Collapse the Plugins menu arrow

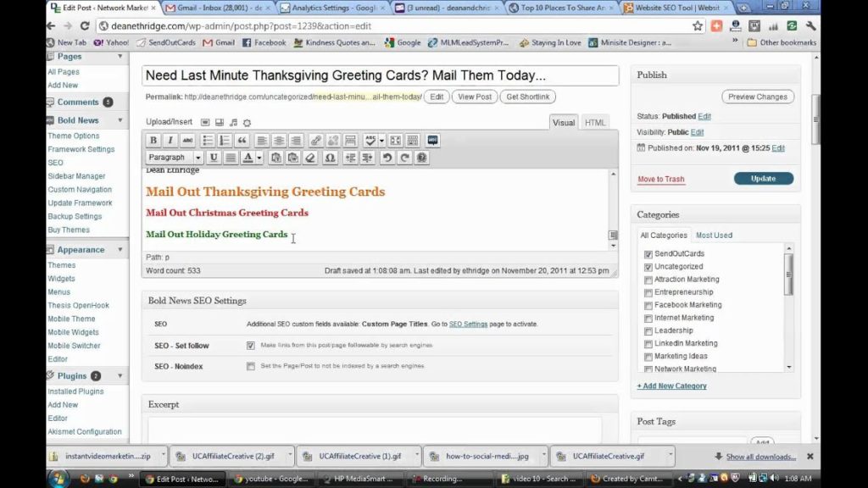pyautogui.click(x=120, y=375)
